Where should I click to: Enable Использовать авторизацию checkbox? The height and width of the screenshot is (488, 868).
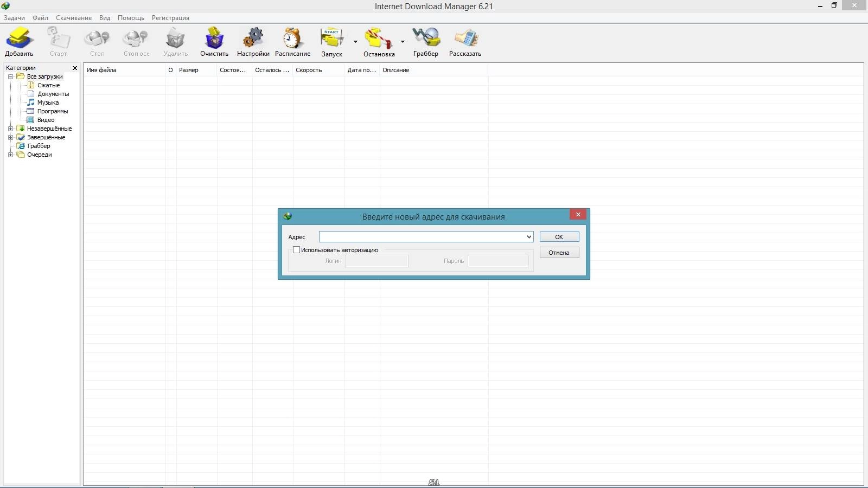296,250
